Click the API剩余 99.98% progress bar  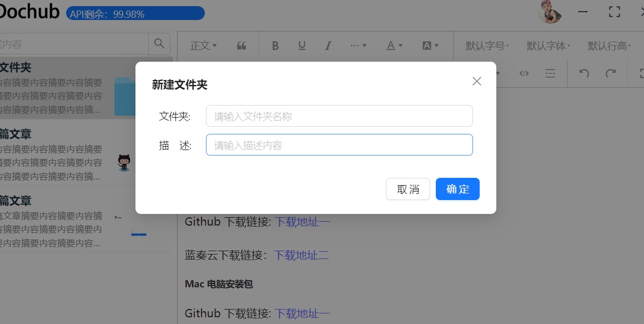click(x=135, y=13)
